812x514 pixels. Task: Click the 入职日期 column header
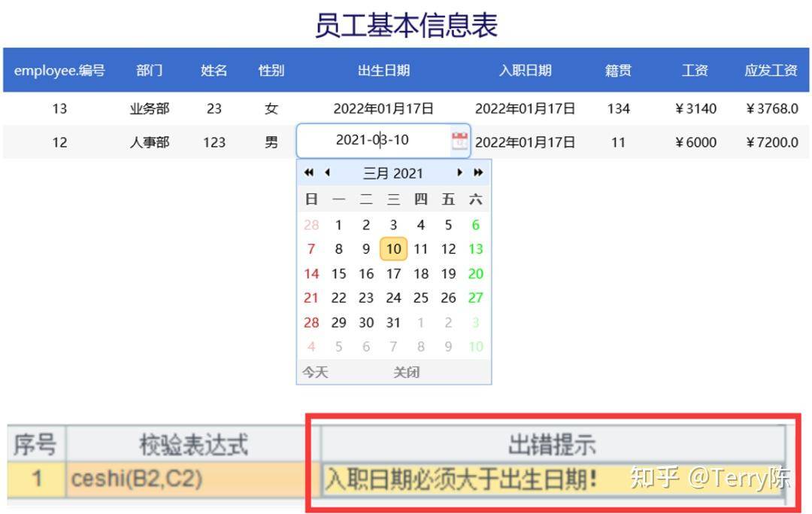click(525, 70)
